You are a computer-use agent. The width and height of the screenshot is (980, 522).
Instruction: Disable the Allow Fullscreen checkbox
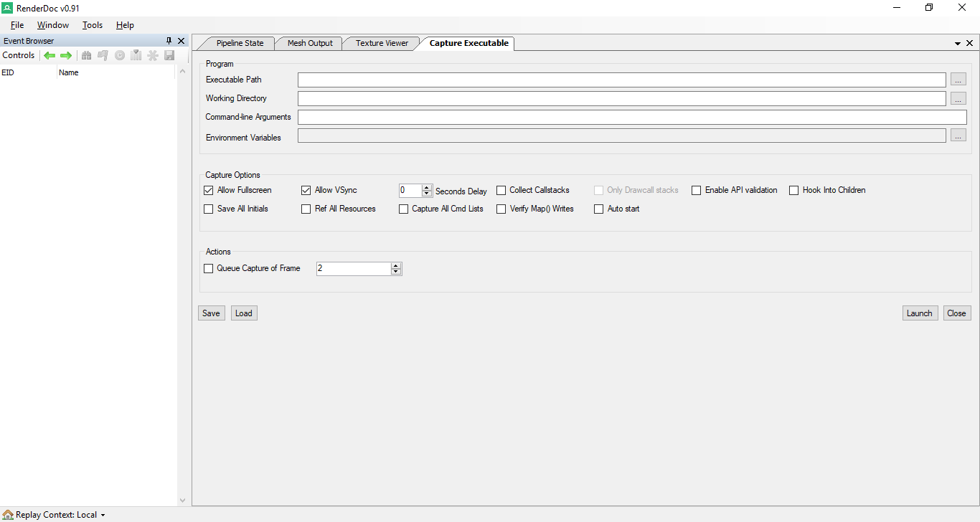click(209, 190)
